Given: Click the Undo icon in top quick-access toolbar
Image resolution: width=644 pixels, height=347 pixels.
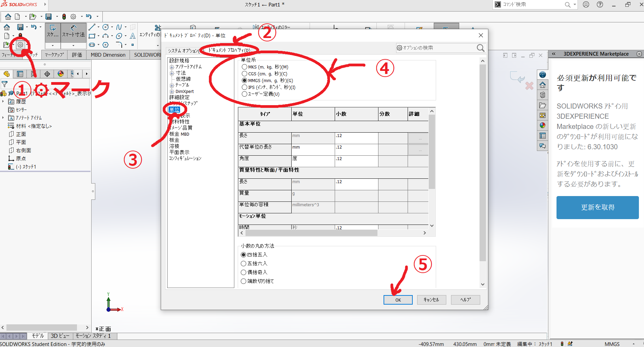Looking at the screenshot, I should point(89,17).
